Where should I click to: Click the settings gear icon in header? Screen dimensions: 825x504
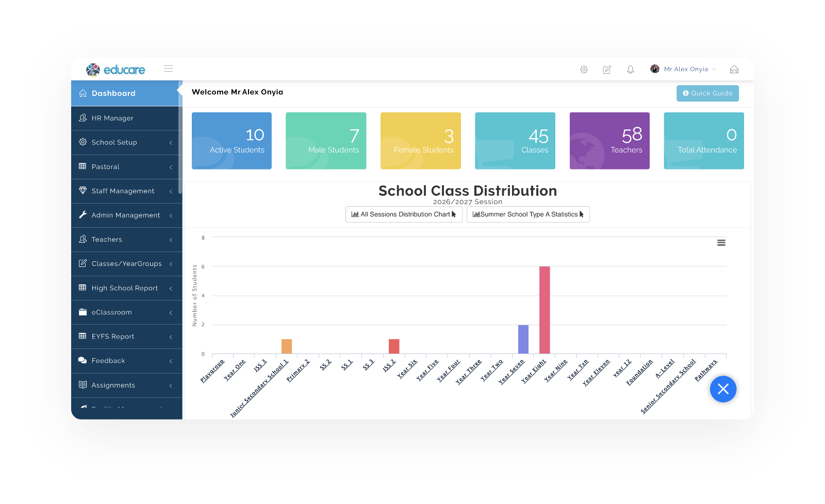(x=584, y=70)
